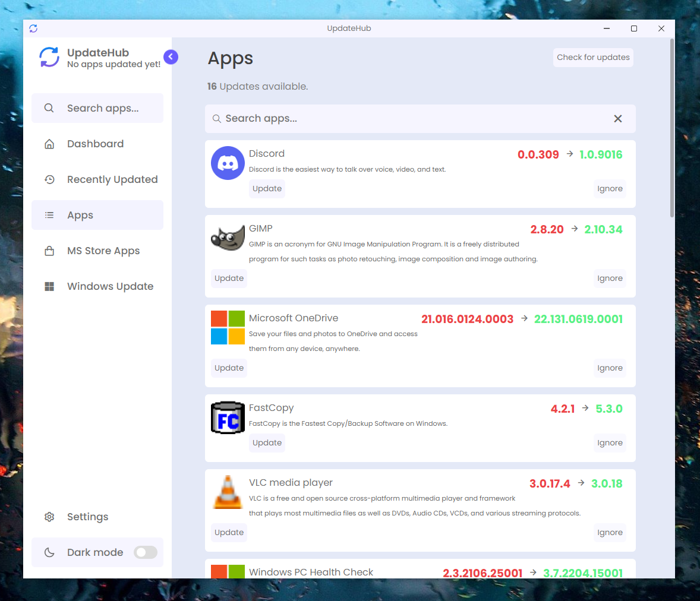Image resolution: width=700 pixels, height=601 pixels.
Task: Minimize the UpdateHub window
Action: 607,29
